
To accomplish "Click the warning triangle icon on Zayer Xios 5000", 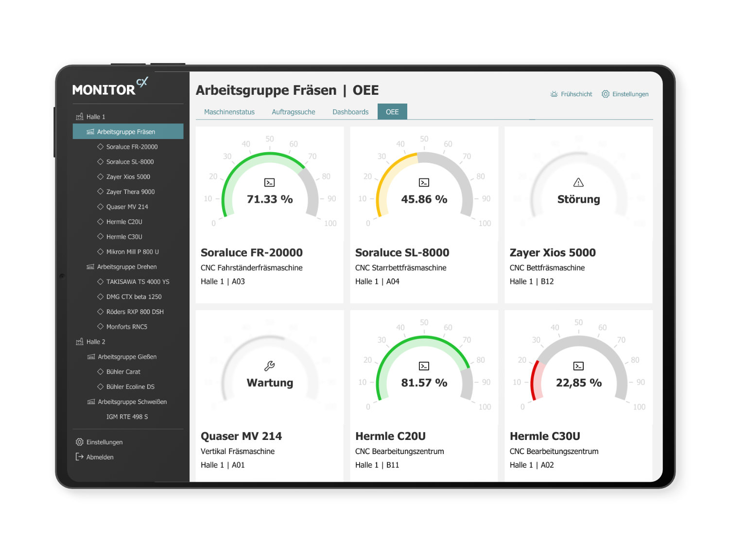I will click(578, 183).
